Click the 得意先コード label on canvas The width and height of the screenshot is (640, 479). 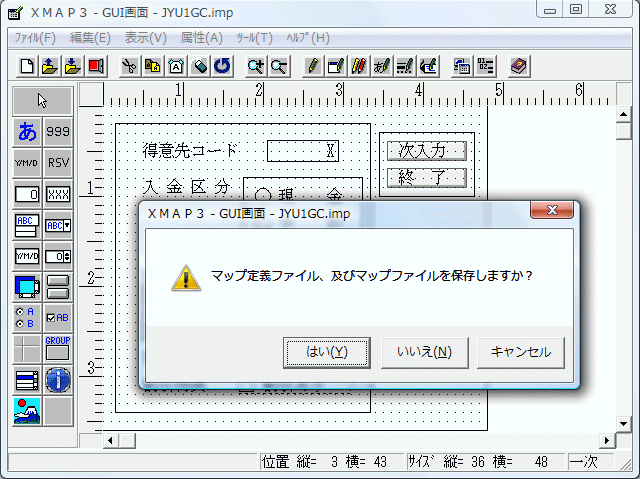[x=190, y=150]
